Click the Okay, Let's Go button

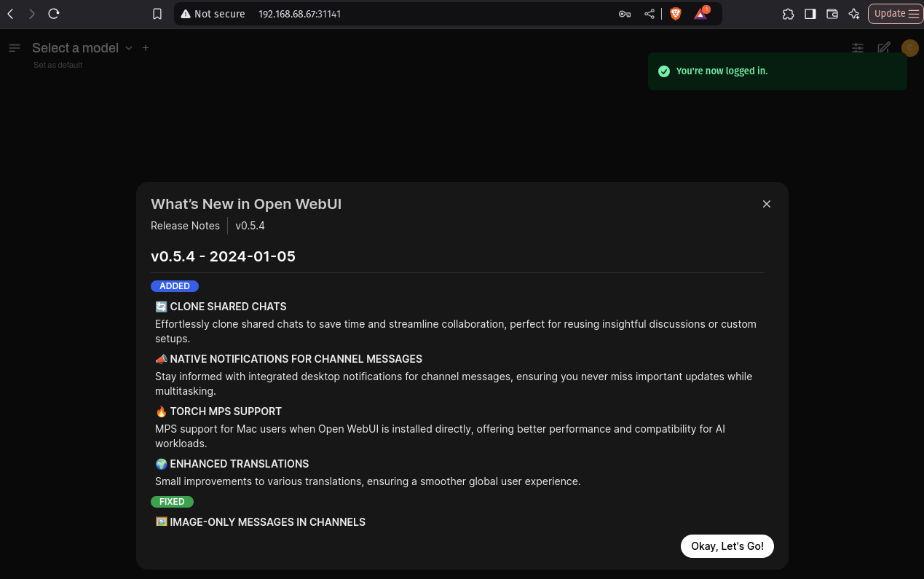[x=727, y=545]
